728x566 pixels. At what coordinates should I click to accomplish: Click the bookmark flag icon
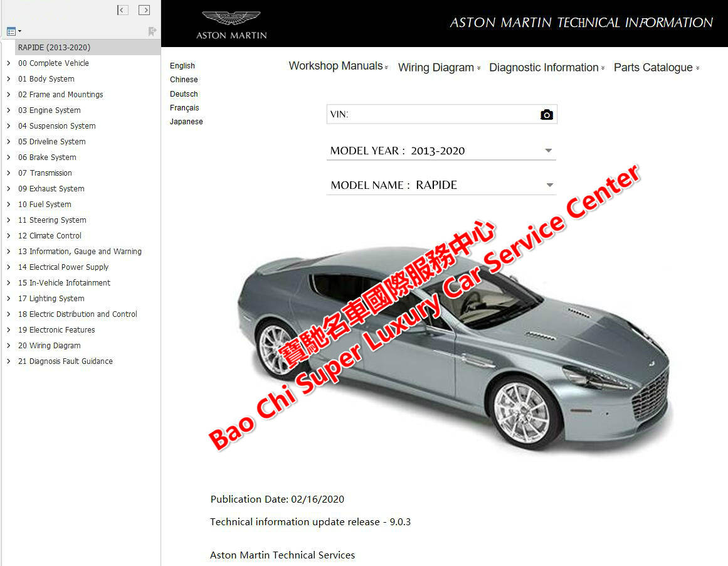[152, 31]
